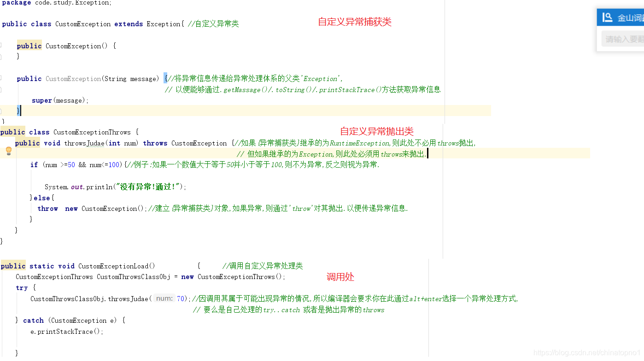The height and width of the screenshot is (361, 644).
Task: Click the string "没有异常!通过!"
Action: pyautogui.click(x=147, y=187)
